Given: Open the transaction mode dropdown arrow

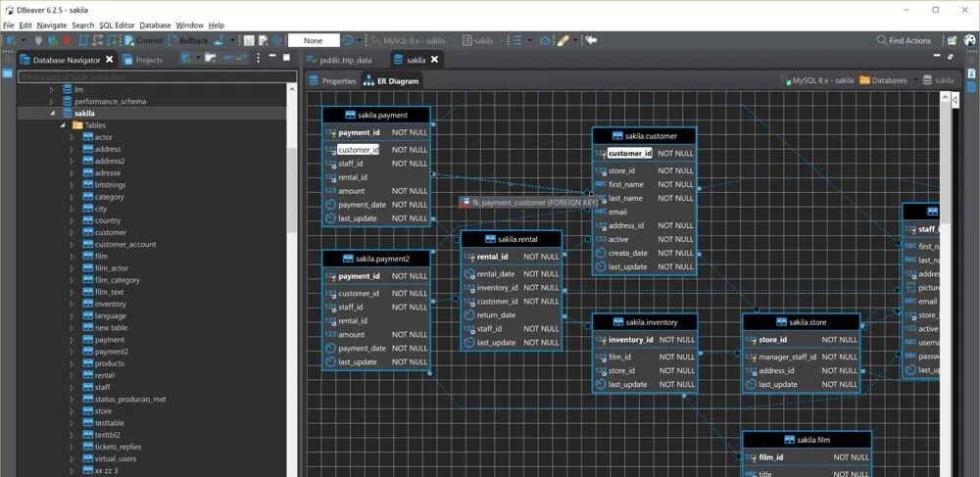Looking at the screenshot, I should tap(232, 40).
